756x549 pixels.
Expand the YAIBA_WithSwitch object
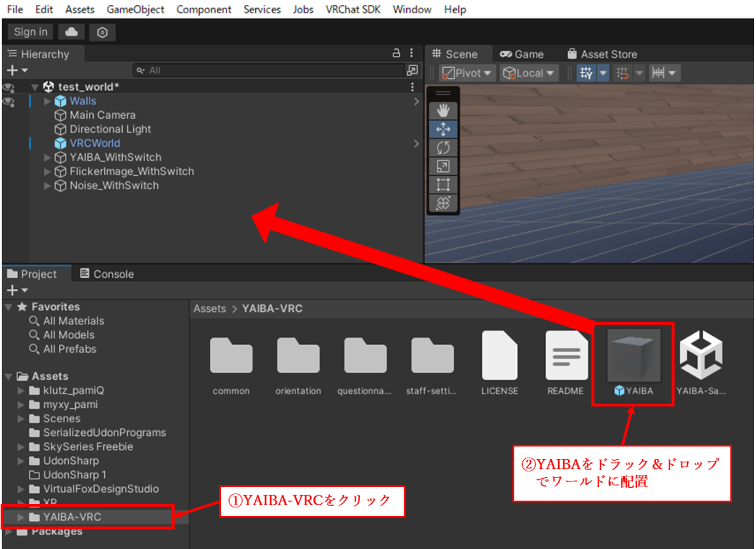48,158
